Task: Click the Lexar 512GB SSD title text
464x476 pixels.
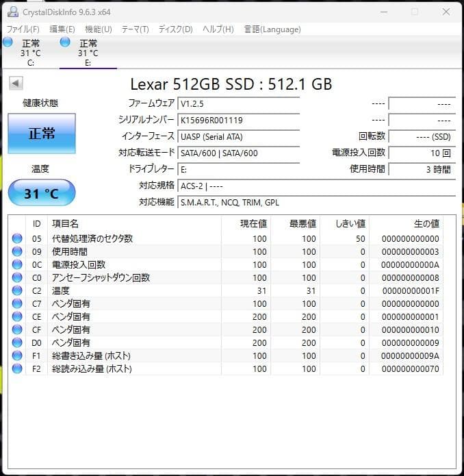Action: tap(231, 84)
